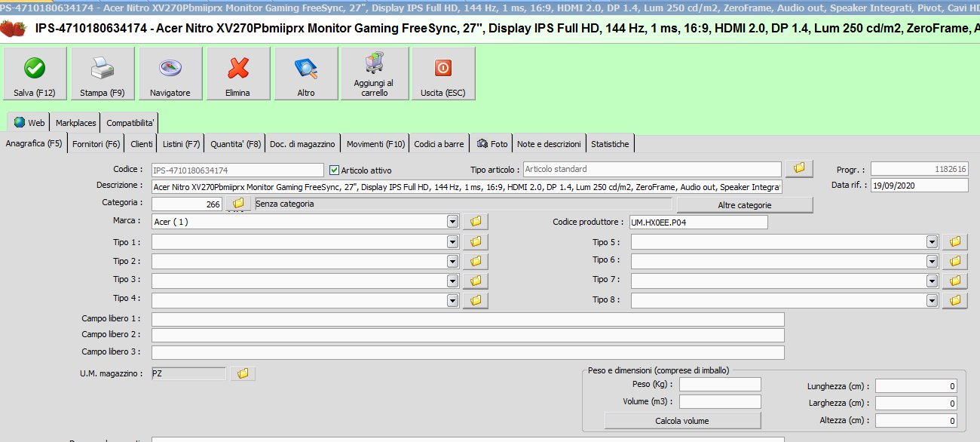Open folder icon for Tipo 6

click(955, 262)
